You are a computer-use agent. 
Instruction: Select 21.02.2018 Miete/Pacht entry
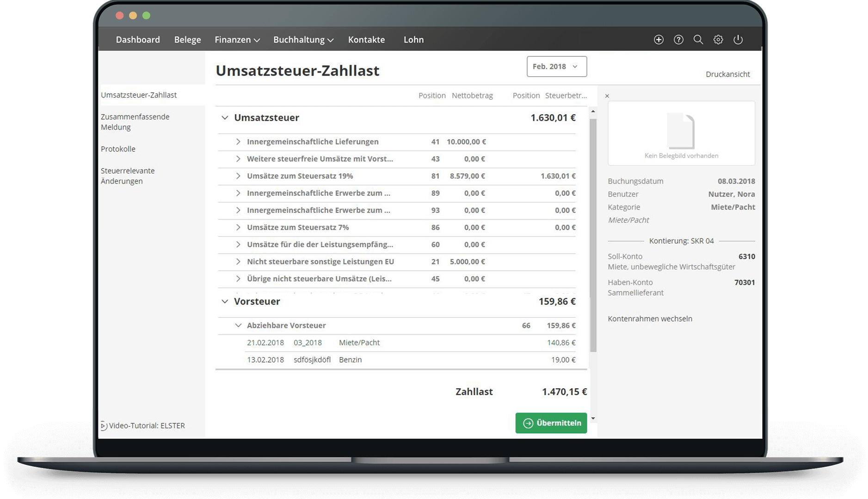pyautogui.click(x=411, y=343)
